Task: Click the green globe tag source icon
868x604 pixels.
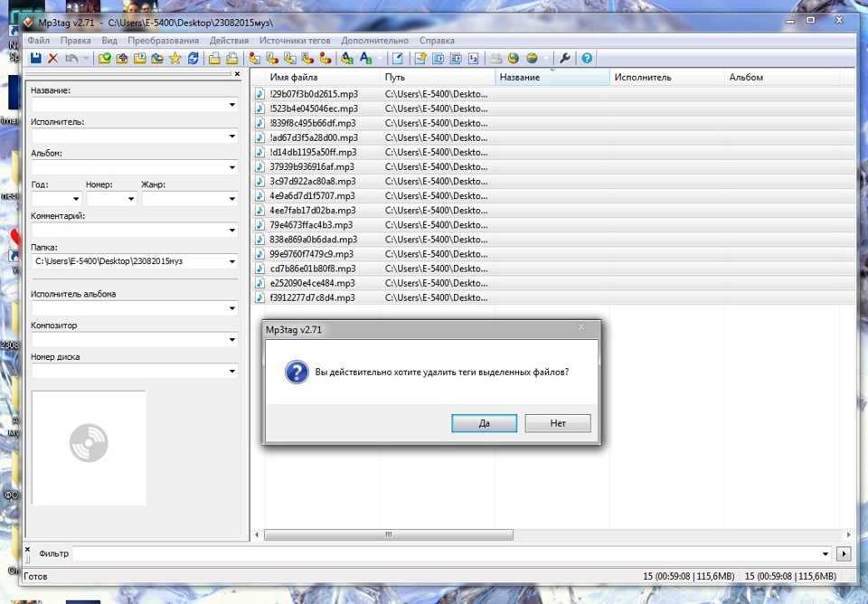Action: pos(514,58)
